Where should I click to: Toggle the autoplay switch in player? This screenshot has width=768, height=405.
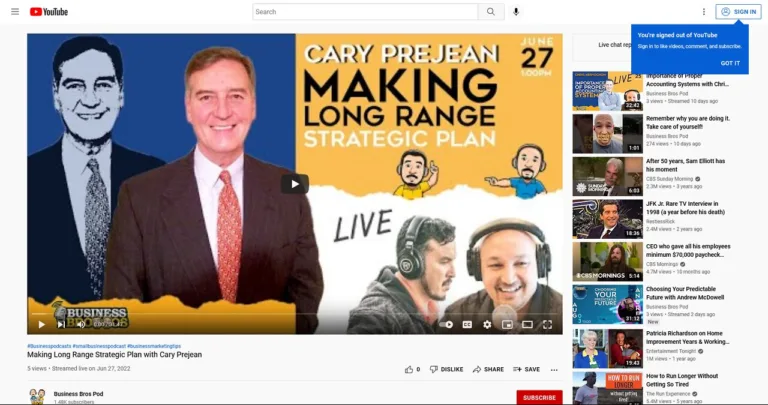(446, 324)
